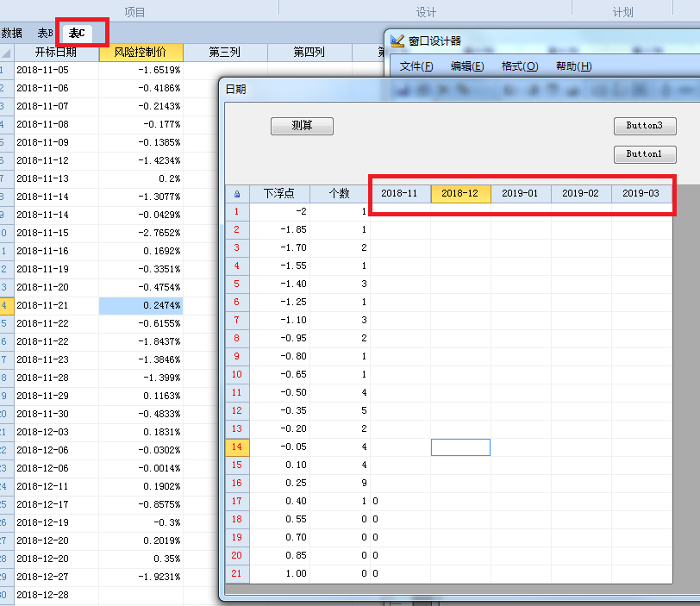Click the outlined cell under 2018-12 in row 14
Image resolution: width=700 pixels, height=606 pixels.
click(x=460, y=447)
